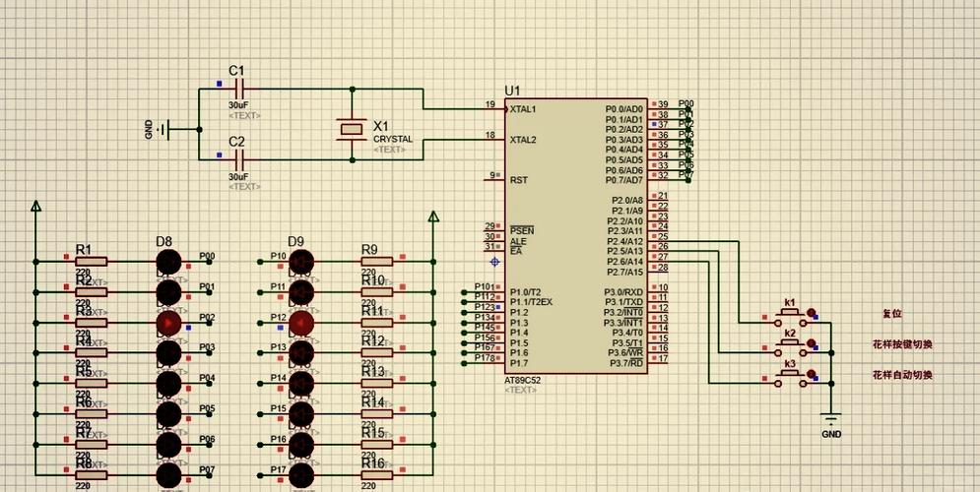The image size is (980, 492).
Task: Click the D8 LED symbol
Action: [168, 262]
